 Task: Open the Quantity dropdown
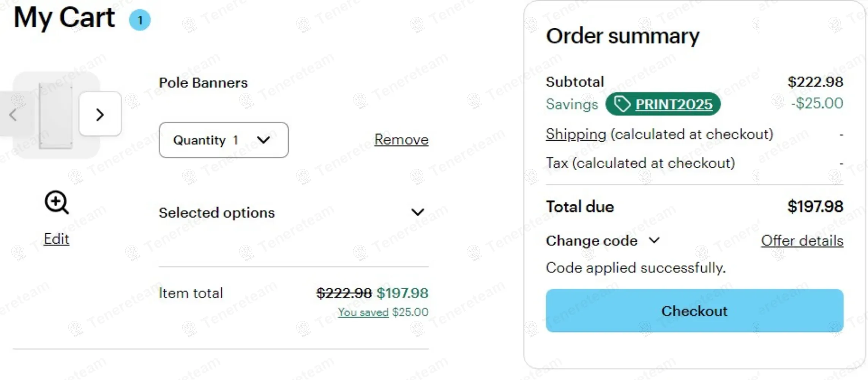[223, 140]
